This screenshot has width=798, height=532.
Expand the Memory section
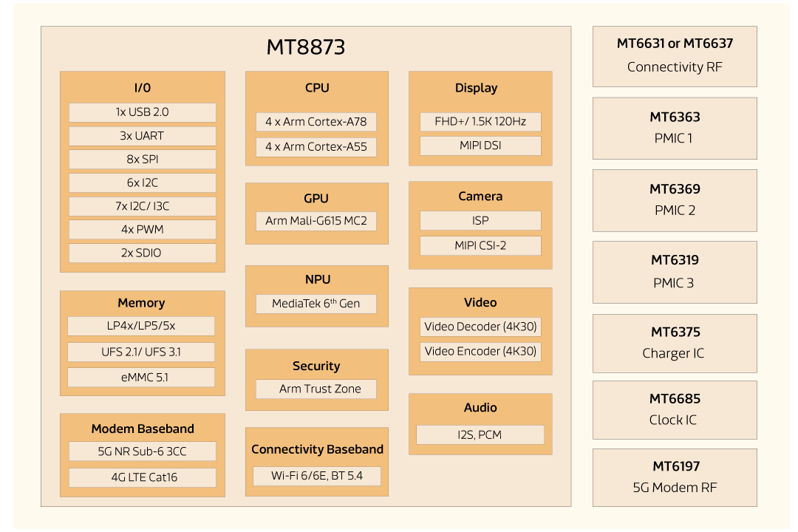point(141,302)
